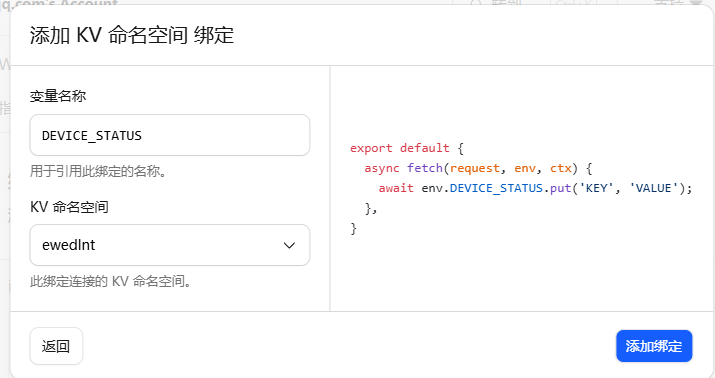Click the 添加 KV 命名空间 绑定 dialog title

132,36
